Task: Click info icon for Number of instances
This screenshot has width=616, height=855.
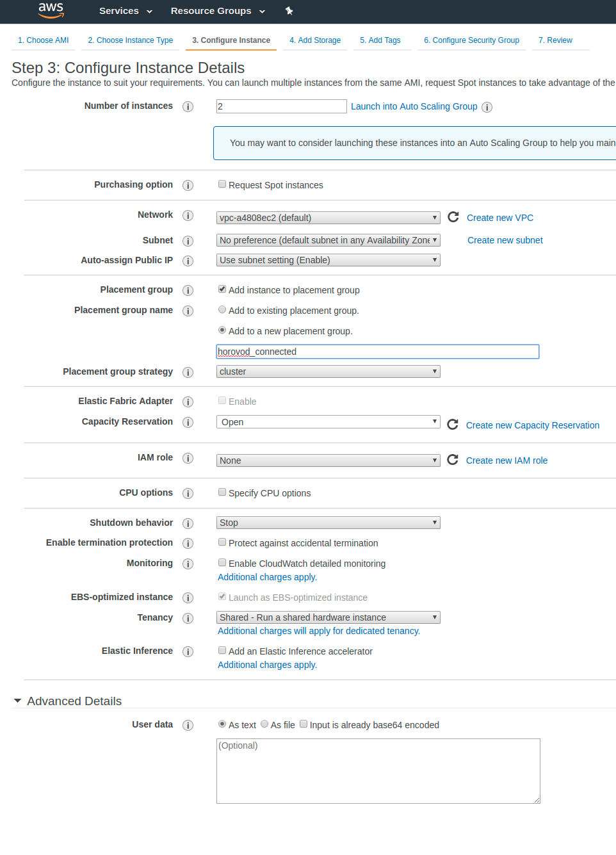Action: tap(188, 106)
